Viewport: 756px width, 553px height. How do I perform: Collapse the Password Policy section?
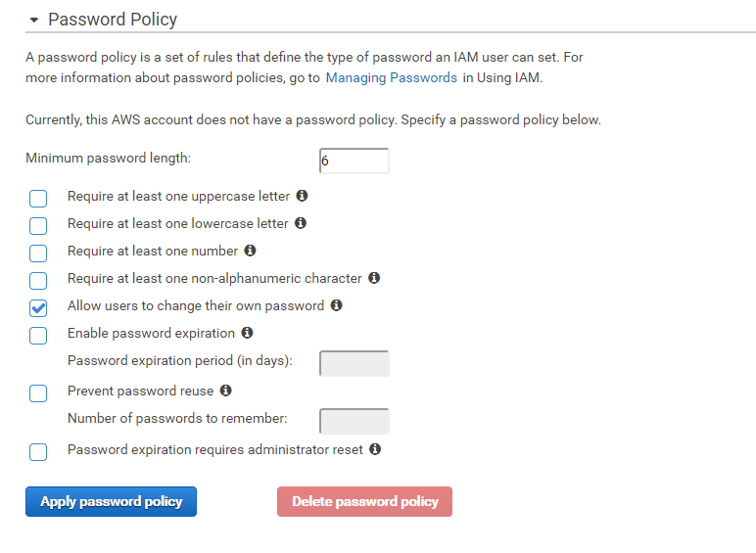tap(34, 20)
